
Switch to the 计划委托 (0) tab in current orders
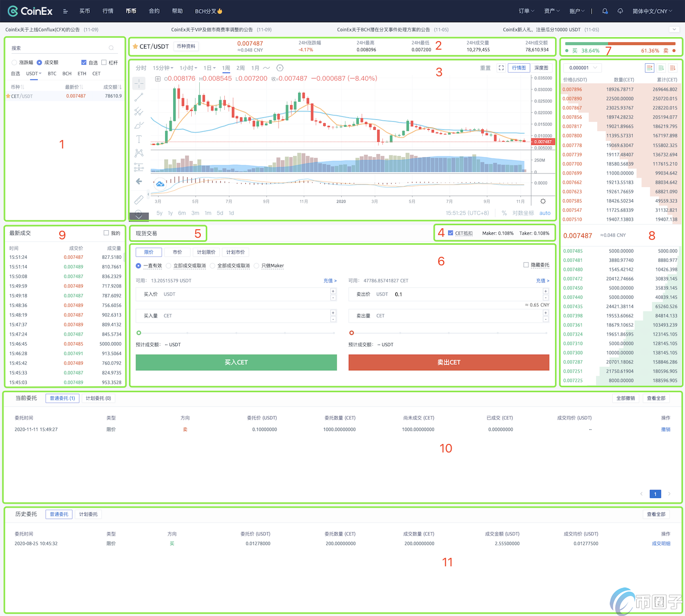click(98, 398)
